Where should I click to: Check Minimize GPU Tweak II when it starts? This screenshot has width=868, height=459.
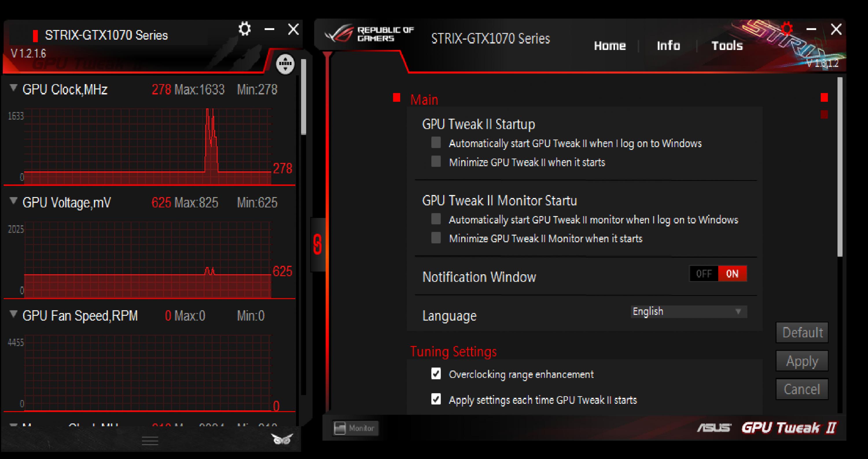tap(436, 161)
